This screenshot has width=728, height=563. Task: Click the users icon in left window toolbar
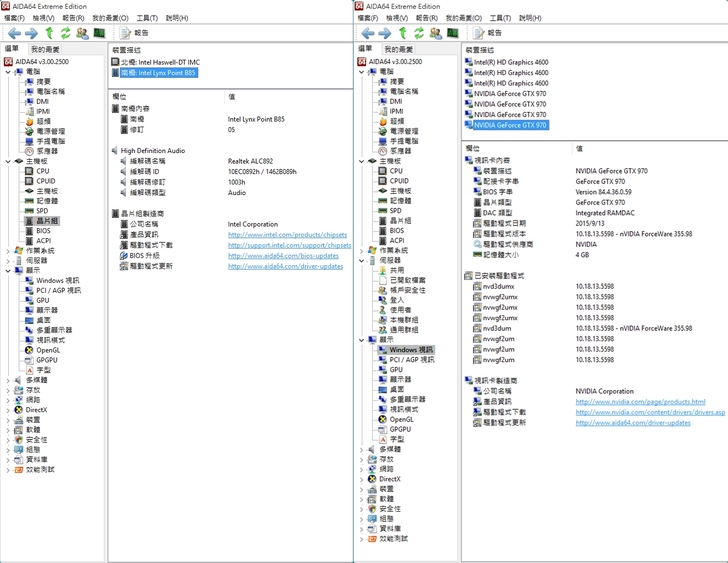[x=82, y=33]
